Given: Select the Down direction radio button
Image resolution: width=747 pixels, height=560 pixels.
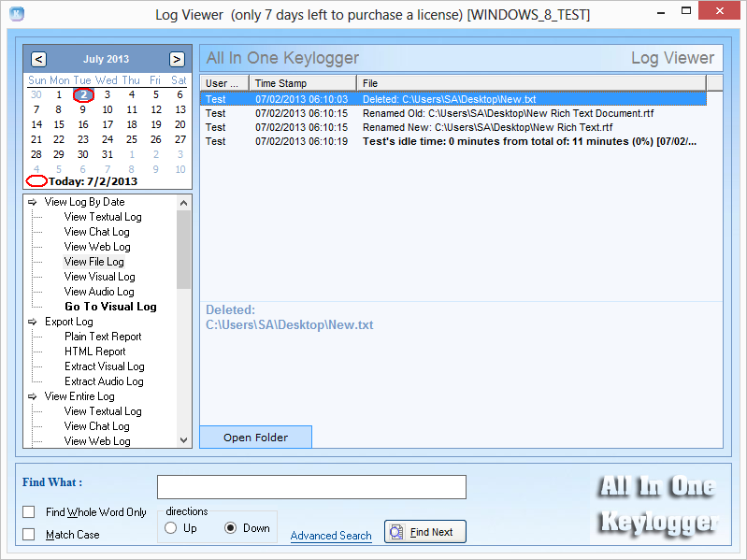Looking at the screenshot, I should (231, 528).
